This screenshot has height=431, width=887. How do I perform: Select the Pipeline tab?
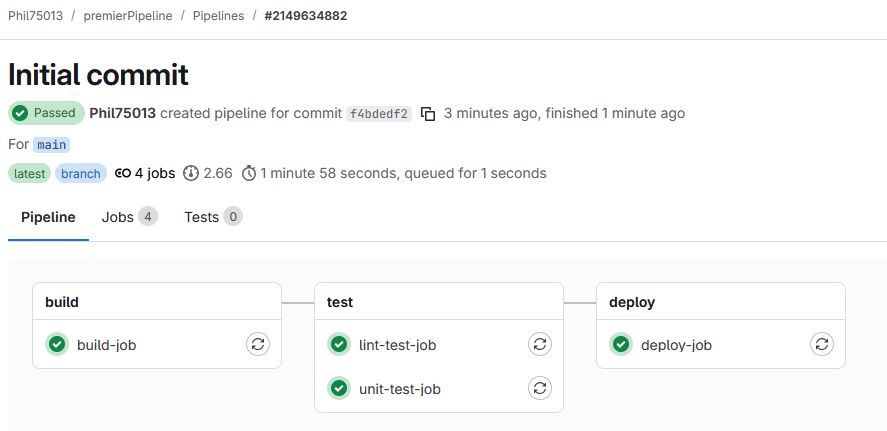tap(48, 217)
